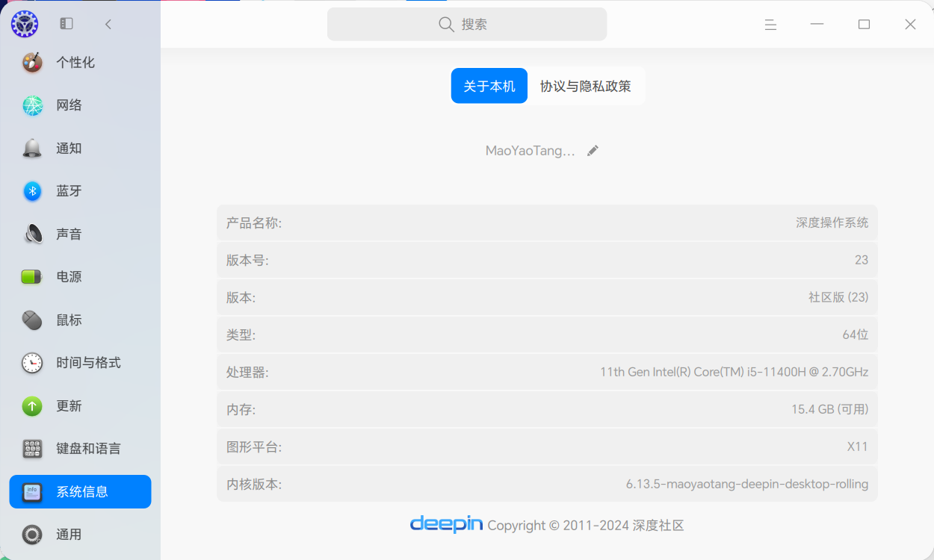Click the 深度操作系统 value
Image resolution: width=934 pixels, height=560 pixels.
point(832,223)
